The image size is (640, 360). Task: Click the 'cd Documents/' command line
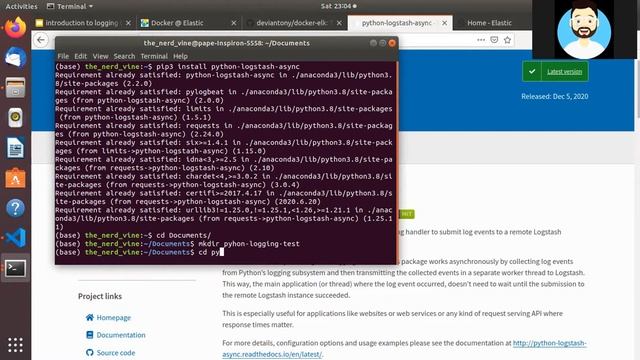click(184, 236)
